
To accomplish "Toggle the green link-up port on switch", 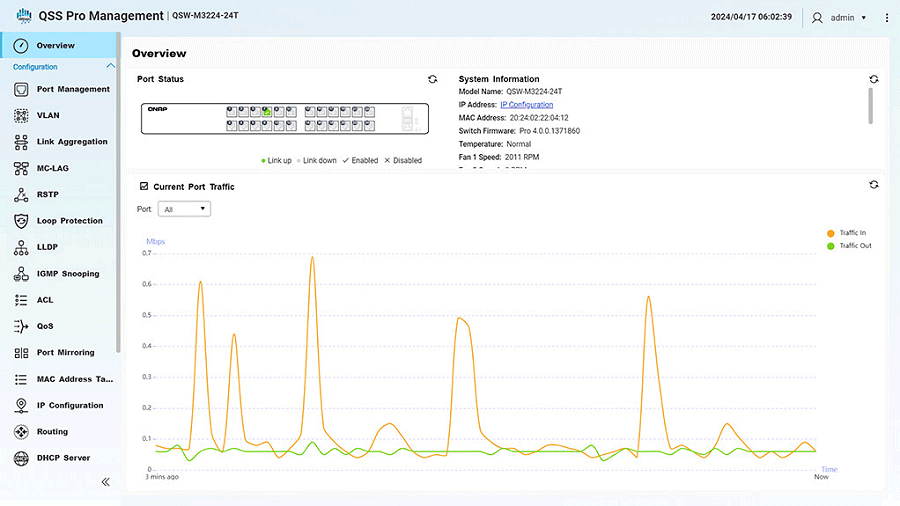I will [267, 111].
